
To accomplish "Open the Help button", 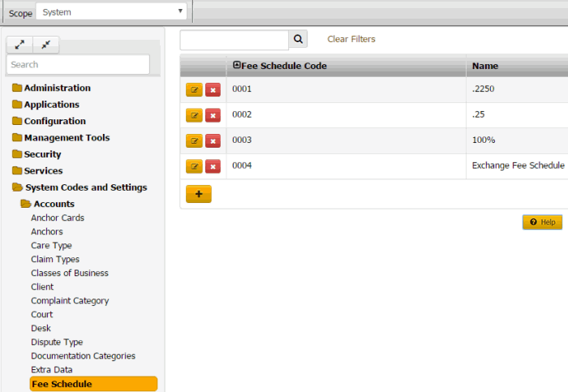I will 542,222.
